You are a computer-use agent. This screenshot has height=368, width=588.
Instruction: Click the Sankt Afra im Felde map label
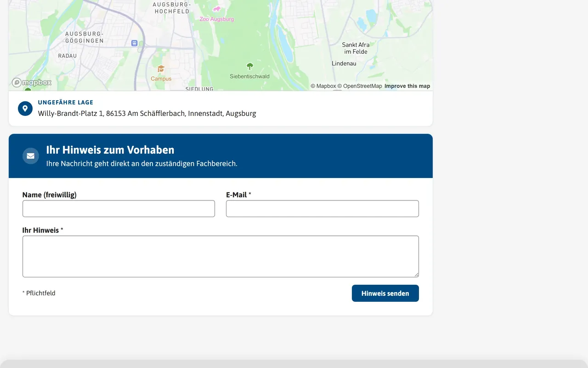click(x=356, y=48)
